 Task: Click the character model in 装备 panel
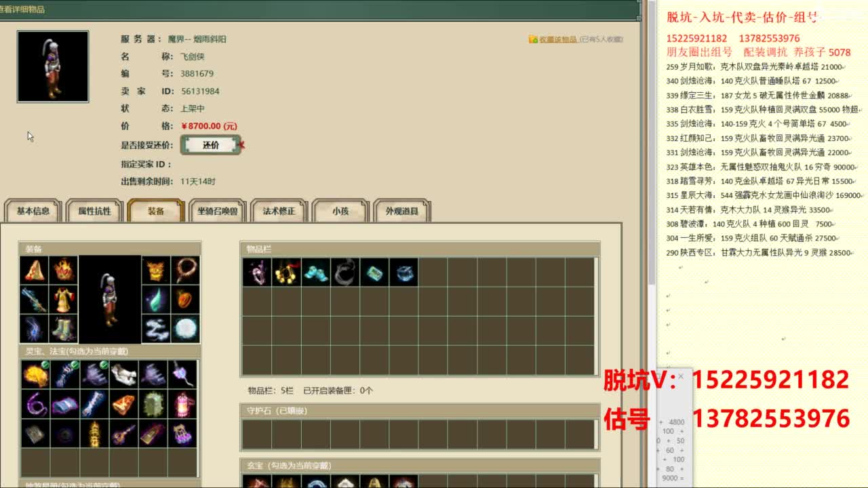coord(109,299)
